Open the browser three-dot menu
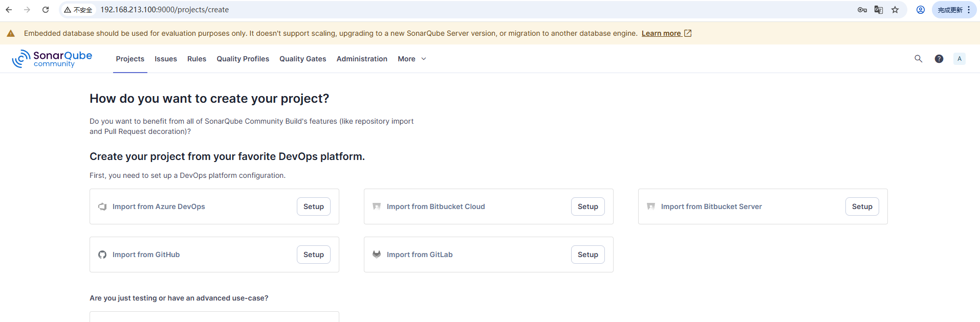The image size is (980, 322). (x=969, y=10)
